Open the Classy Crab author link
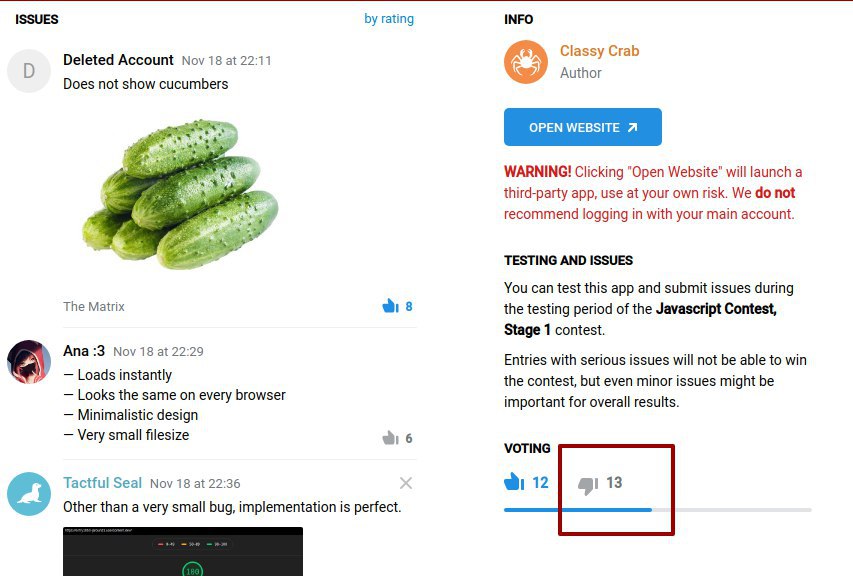Screen dimensions: 853x576 [x=599, y=51]
